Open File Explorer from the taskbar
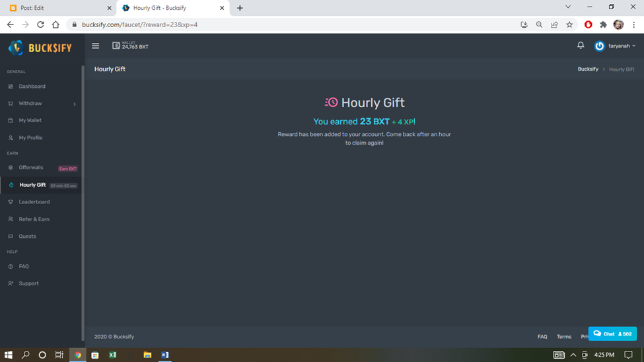 [147, 355]
